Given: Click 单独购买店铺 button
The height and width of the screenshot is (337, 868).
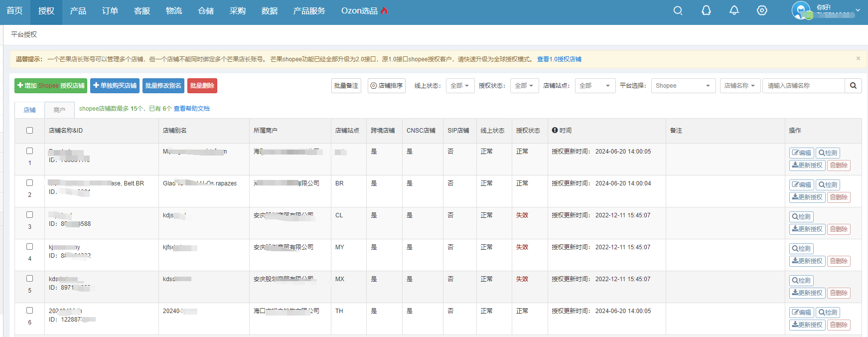Looking at the screenshot, I should pos(115,86).
